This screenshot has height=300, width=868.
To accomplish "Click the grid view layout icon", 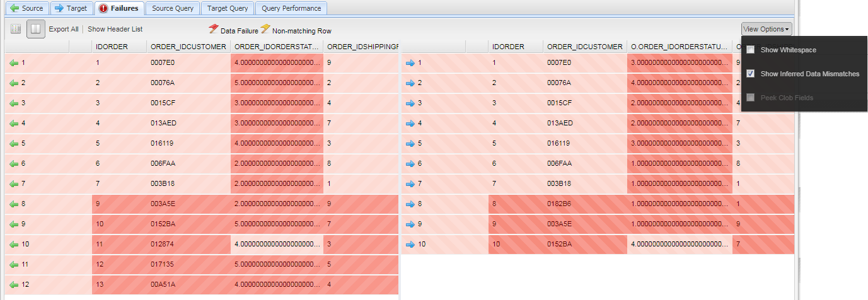I will pos(16,29).
